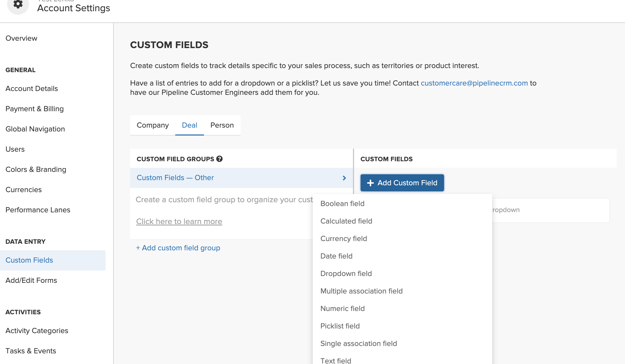Select Boolean field option

coord(342,203)
